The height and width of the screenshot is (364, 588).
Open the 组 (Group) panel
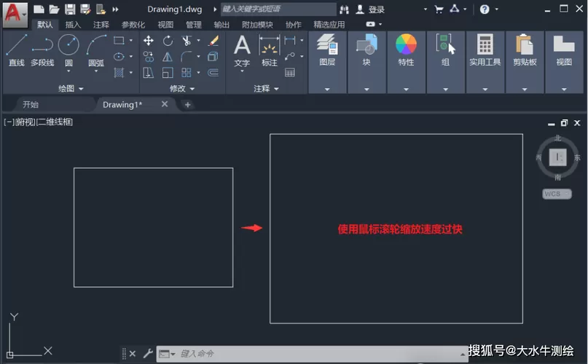[445, 50]
